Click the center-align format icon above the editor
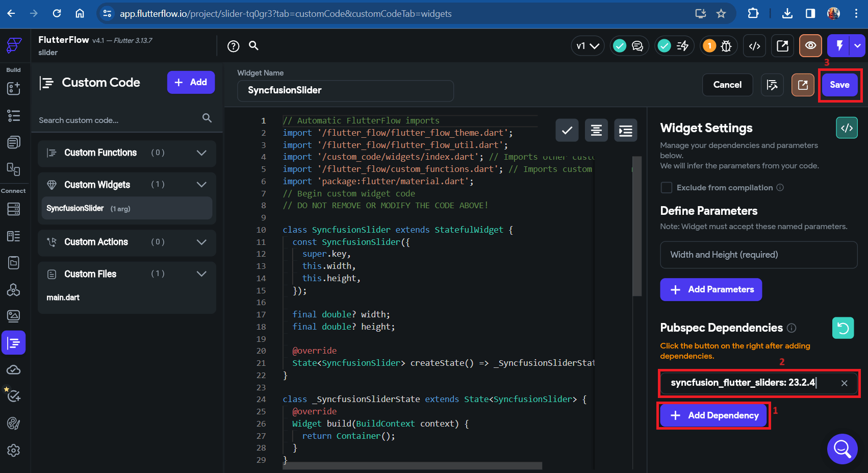Viewport: 868px width, 473px height. point(596,131)
